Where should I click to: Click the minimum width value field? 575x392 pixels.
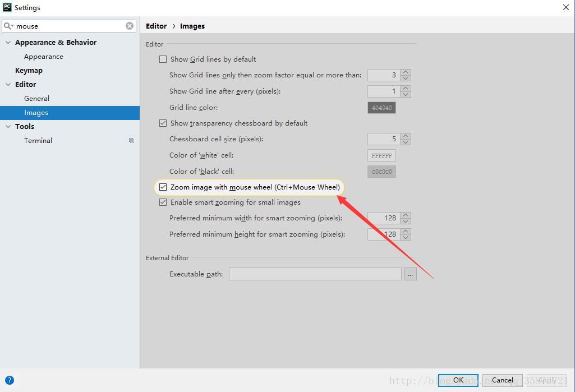[384, 218]
